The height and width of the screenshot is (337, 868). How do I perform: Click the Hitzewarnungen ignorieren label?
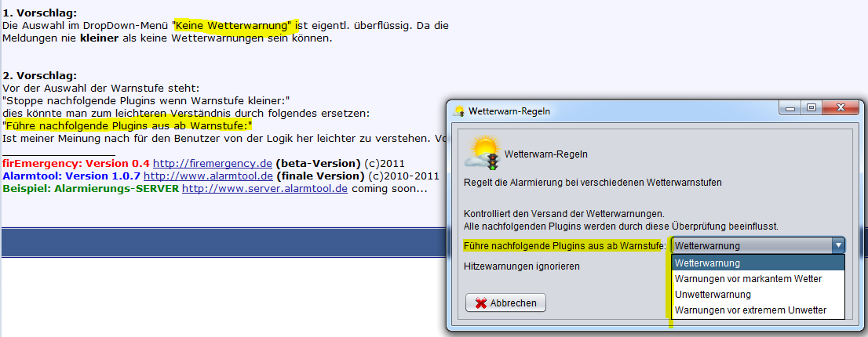pyautogui.click(x=522, y=266)
